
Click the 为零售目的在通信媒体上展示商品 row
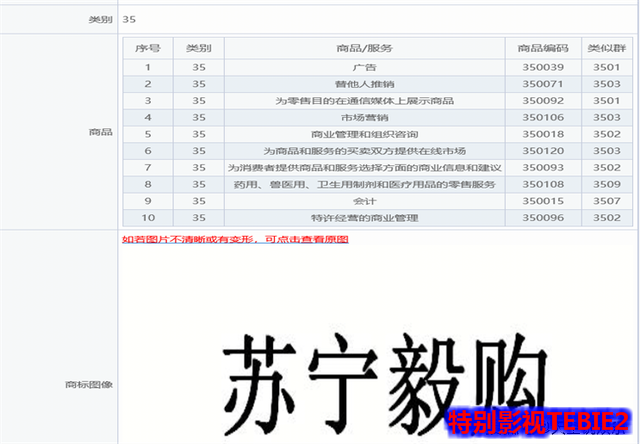pyautogui.click(x=365, y=101)
